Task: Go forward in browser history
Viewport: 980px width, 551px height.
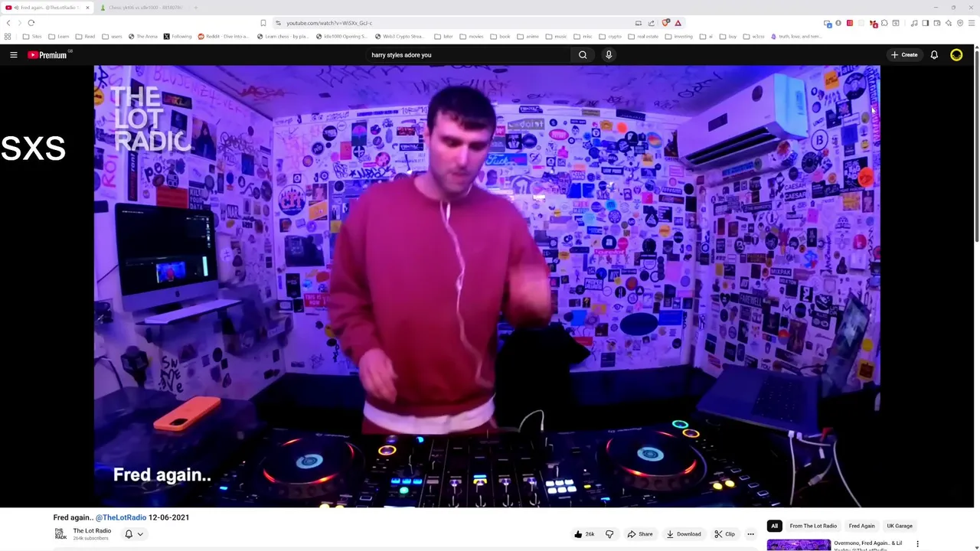Action: coord(19,23)
